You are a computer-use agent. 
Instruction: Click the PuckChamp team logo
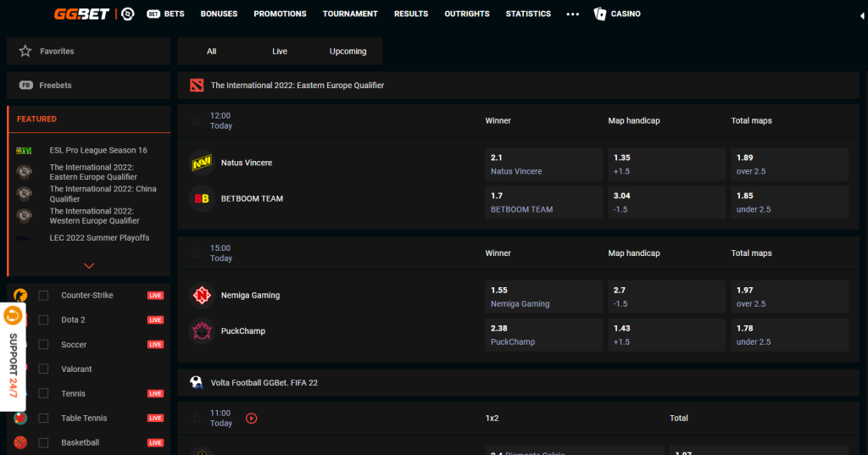(x=202, y=331)
